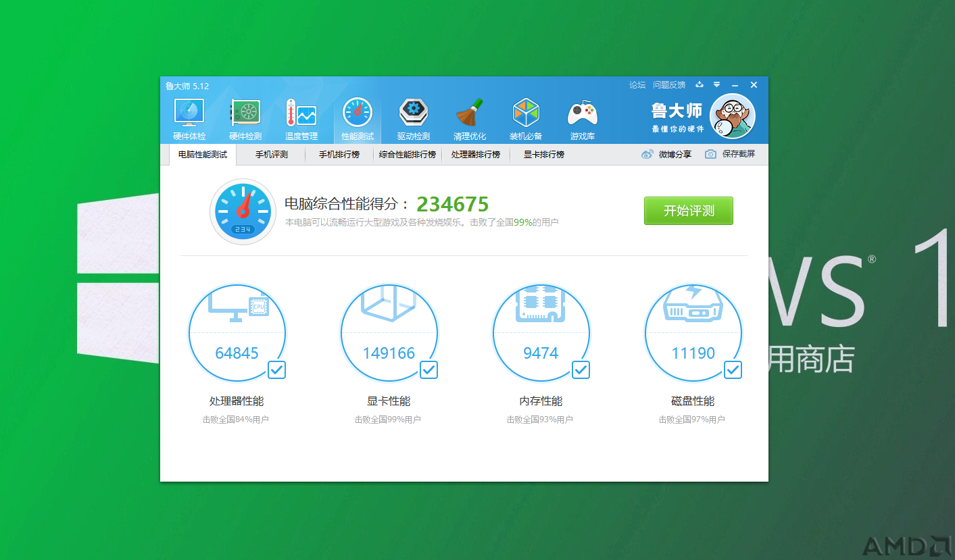Click the 显卡性能 label
955x560 pixels.
(x=389, y=401)
